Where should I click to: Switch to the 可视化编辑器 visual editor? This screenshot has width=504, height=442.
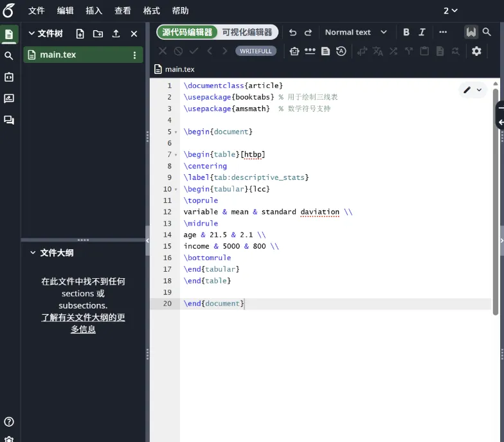click(247, 32)
